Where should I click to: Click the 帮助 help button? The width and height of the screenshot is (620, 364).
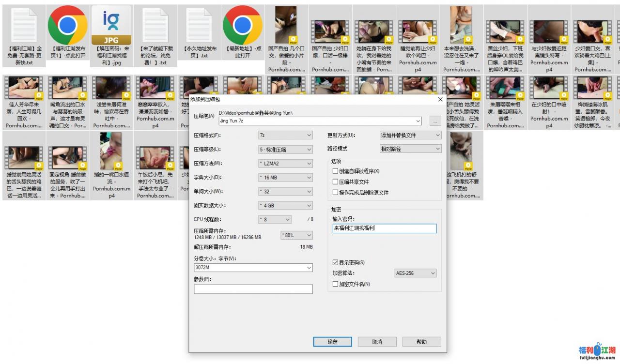click(x=421, y=342)
